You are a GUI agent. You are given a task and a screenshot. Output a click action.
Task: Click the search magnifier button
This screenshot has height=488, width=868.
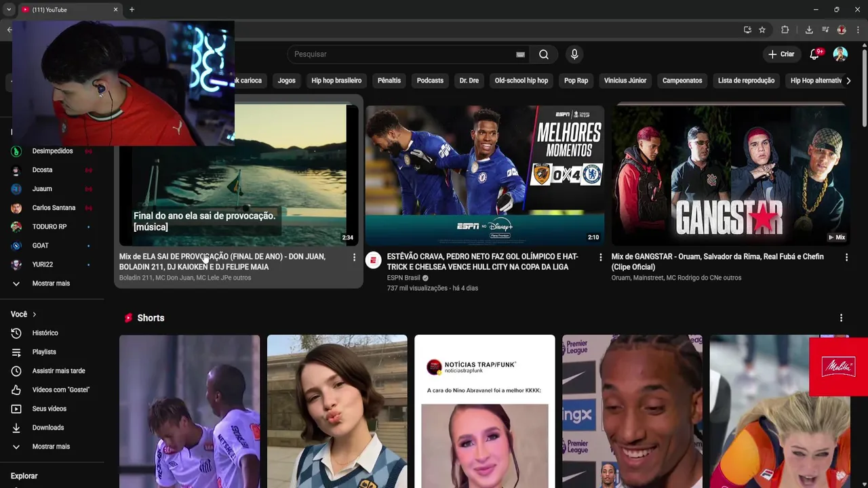544,54
